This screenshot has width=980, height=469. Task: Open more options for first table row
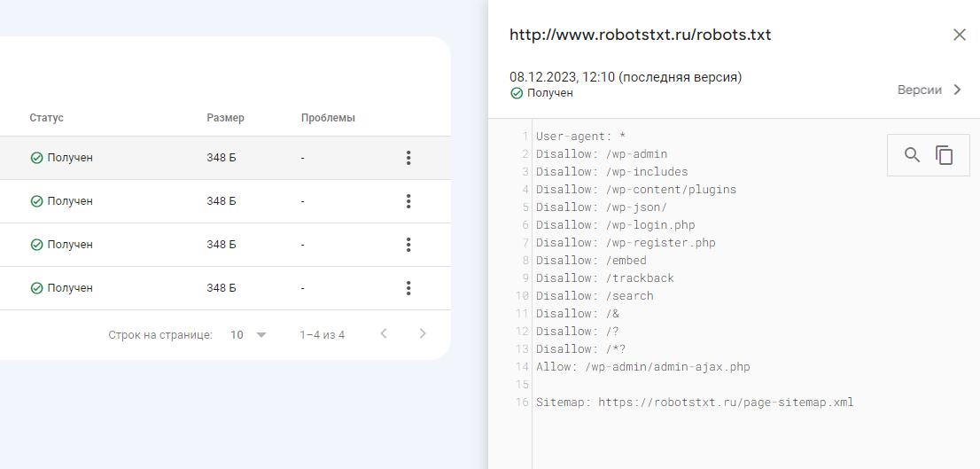click(x=408, y=158)
